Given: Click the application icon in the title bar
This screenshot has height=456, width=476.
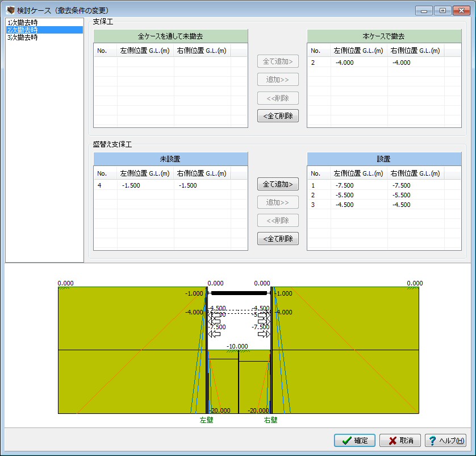Looking at the screenshot, I should (x=10, y=10).
